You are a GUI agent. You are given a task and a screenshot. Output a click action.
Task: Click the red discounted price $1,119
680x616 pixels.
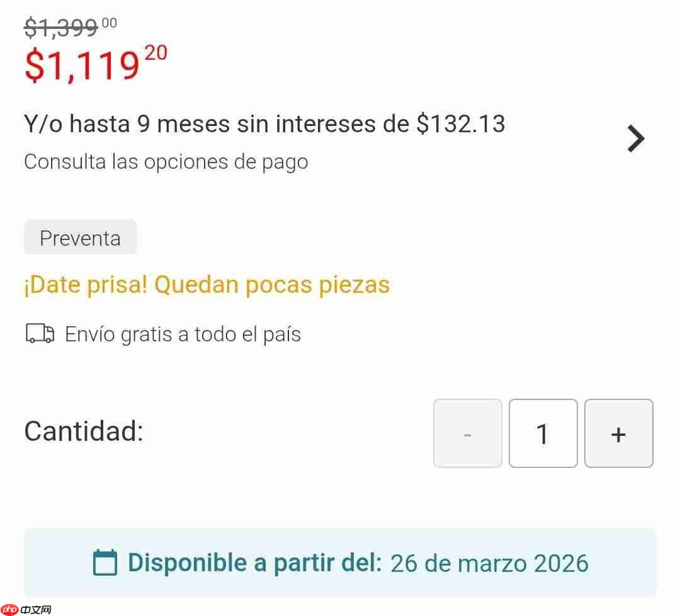coord(82,67)
